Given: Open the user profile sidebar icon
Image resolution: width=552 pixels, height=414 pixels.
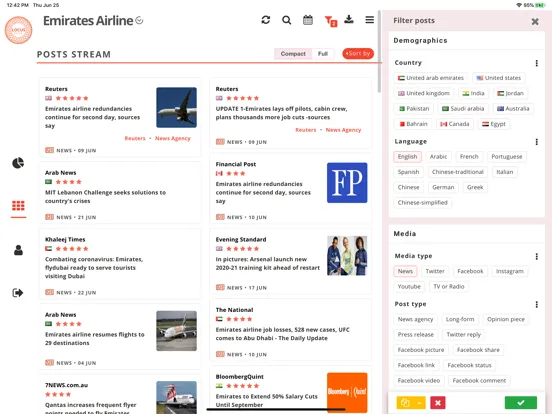Looking at the screenshot, I should 18,250.
